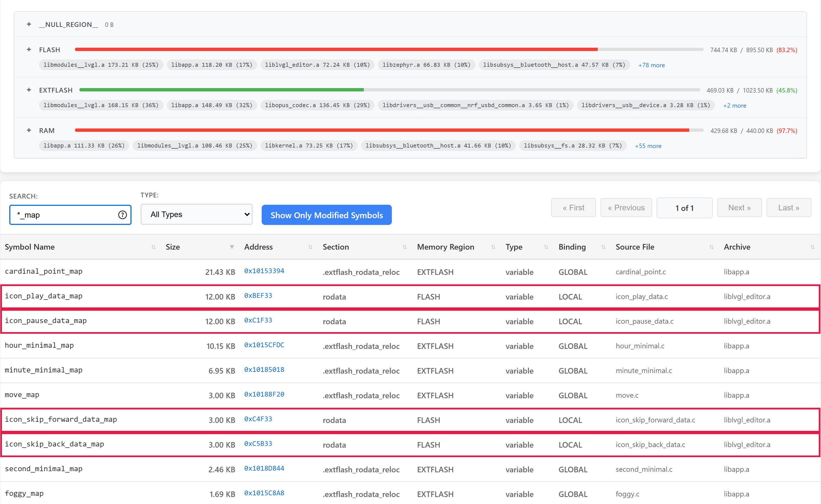Sort the Type column
Viewport: 821px width, 504px height.
point(546,247)
